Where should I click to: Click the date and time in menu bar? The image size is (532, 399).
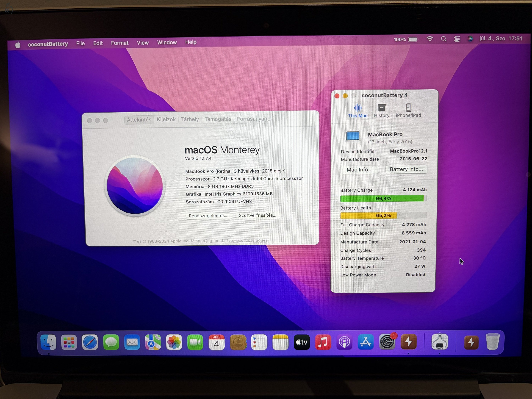[x=501, y=38]
